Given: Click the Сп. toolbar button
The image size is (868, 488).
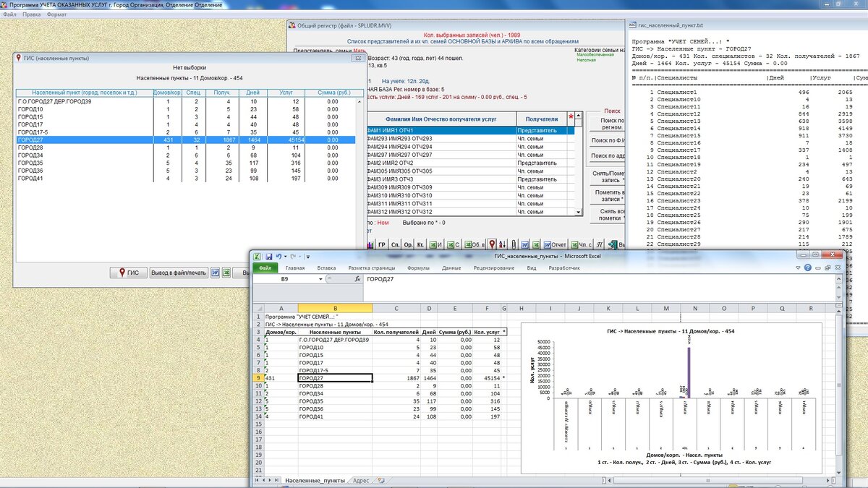Looking at the screenshot, I should 396,244.
